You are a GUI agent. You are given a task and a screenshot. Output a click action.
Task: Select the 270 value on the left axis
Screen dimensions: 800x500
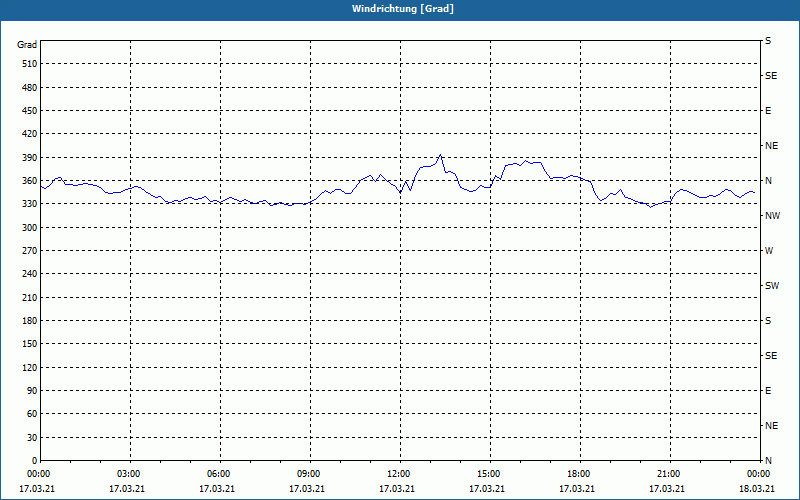click(x=30, y=251)
